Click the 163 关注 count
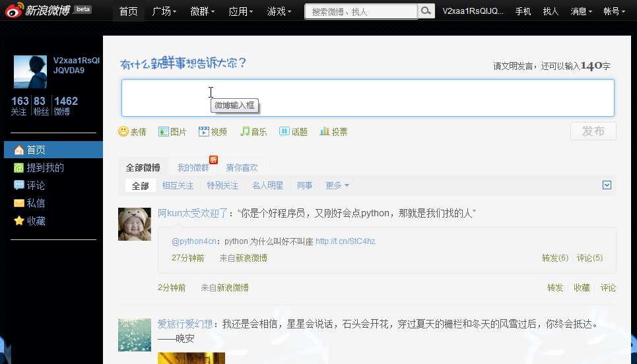Viewport: 637px width, 364px height. (20, 106)
